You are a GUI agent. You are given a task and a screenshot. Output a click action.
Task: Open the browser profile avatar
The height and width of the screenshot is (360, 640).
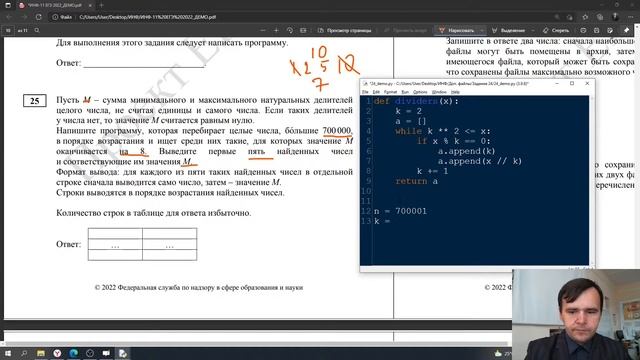[x=615, y=17]
